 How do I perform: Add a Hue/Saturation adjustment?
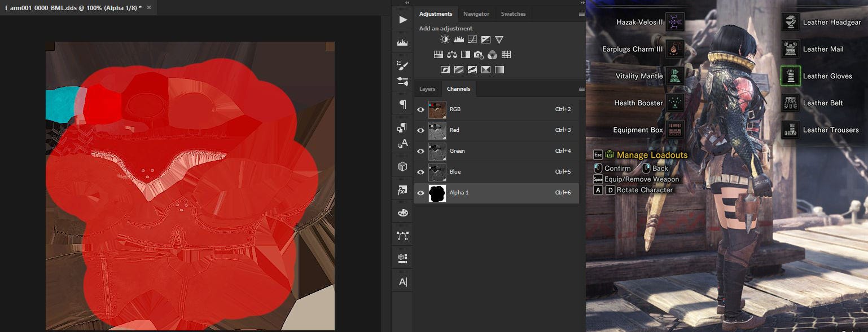click(438, 55)
